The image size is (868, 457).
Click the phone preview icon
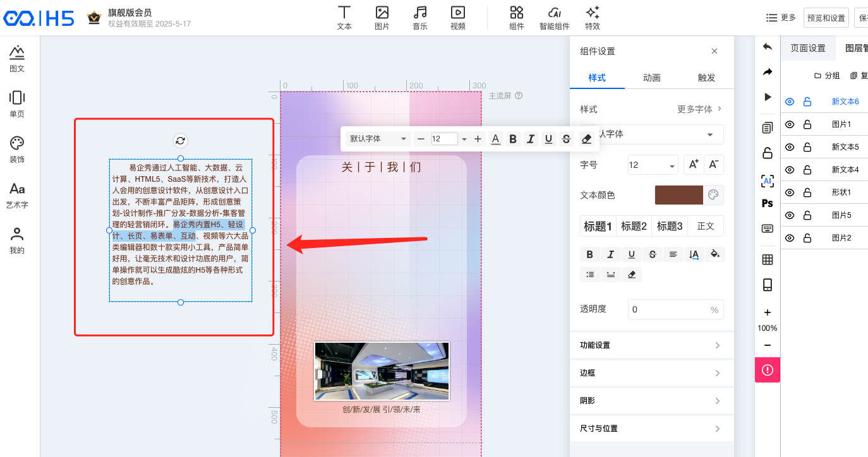(768, 285)
